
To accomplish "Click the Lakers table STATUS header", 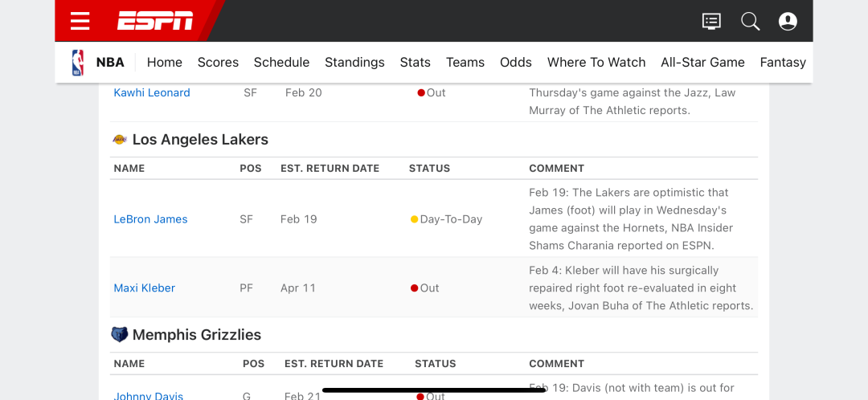I will coord(429,168).
